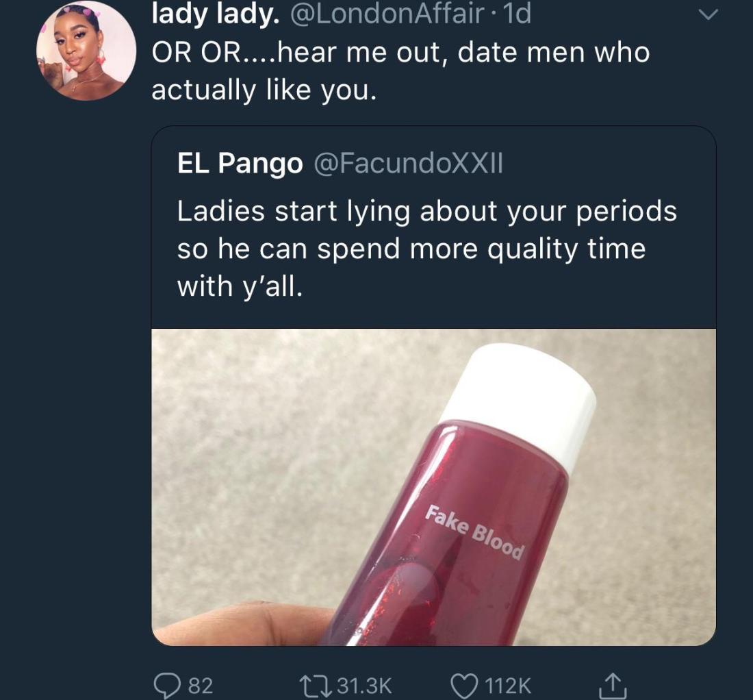
Task: Tap the reply speech bubble icon
Action: (165, 684)
